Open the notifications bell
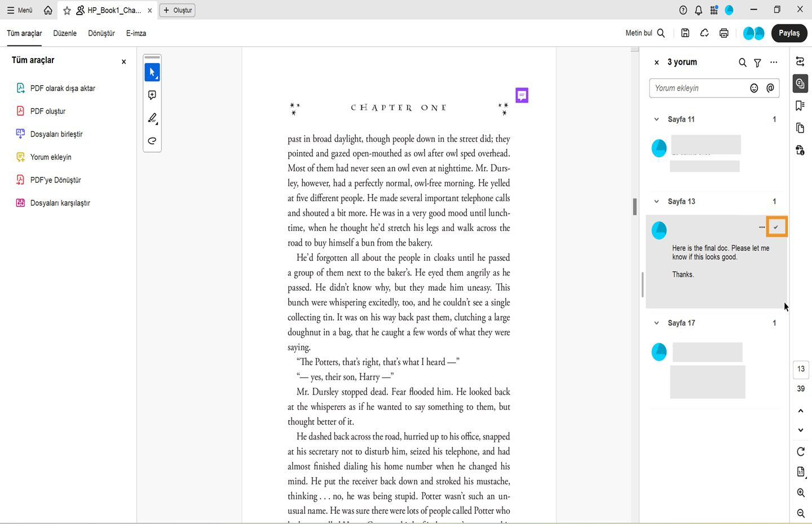This screenshot has width=812, height=524. 699,10
